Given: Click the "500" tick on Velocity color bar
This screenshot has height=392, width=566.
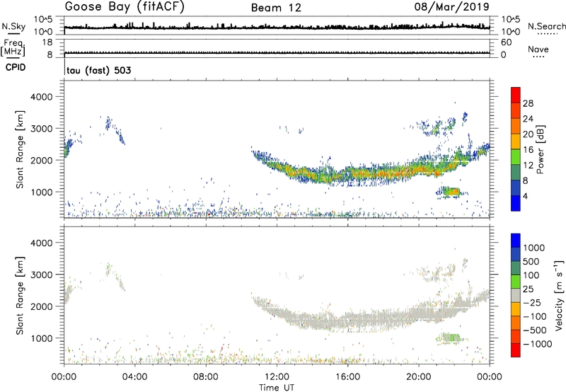Looking at the screenshot, I should click(x=531, y=261).
